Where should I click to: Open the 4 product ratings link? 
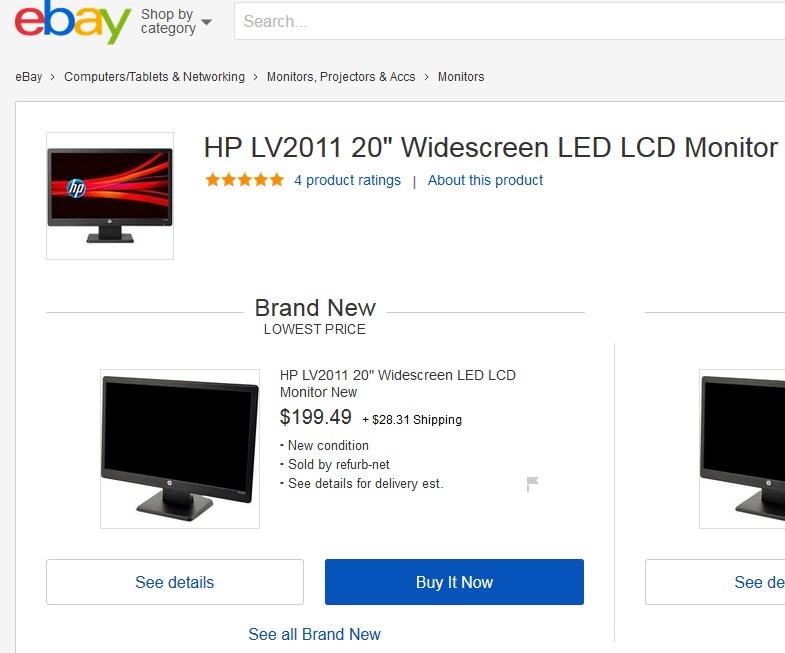click(347, 180)
